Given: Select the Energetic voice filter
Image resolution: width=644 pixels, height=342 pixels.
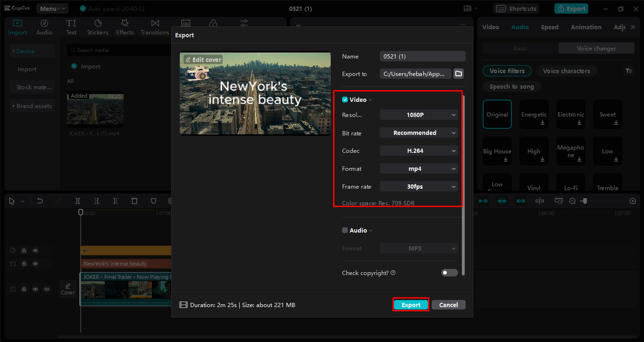Looking at the screenshot, I should [x=534, y=114].
